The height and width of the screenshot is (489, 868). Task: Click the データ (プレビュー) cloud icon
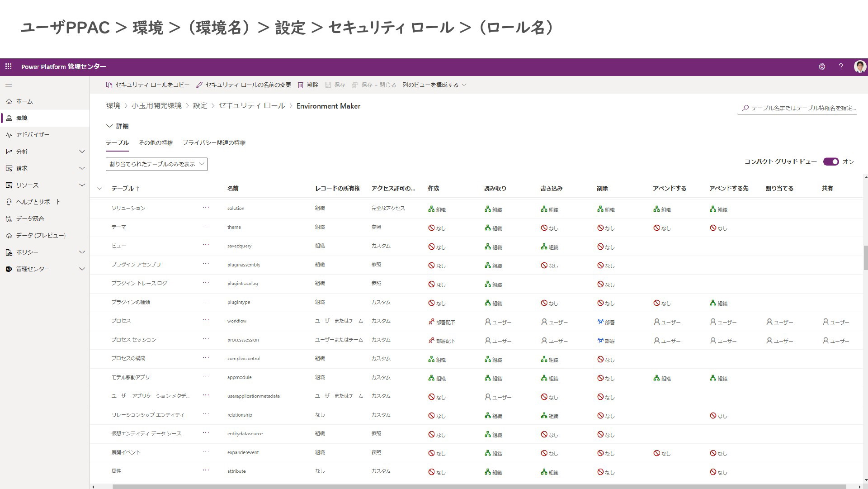tap(9, 236)
